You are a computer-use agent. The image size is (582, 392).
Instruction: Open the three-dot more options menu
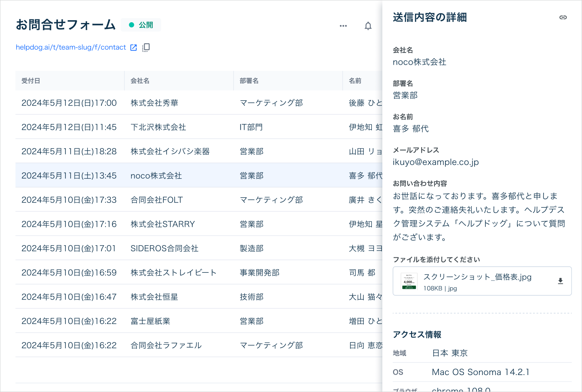[343, 26]
